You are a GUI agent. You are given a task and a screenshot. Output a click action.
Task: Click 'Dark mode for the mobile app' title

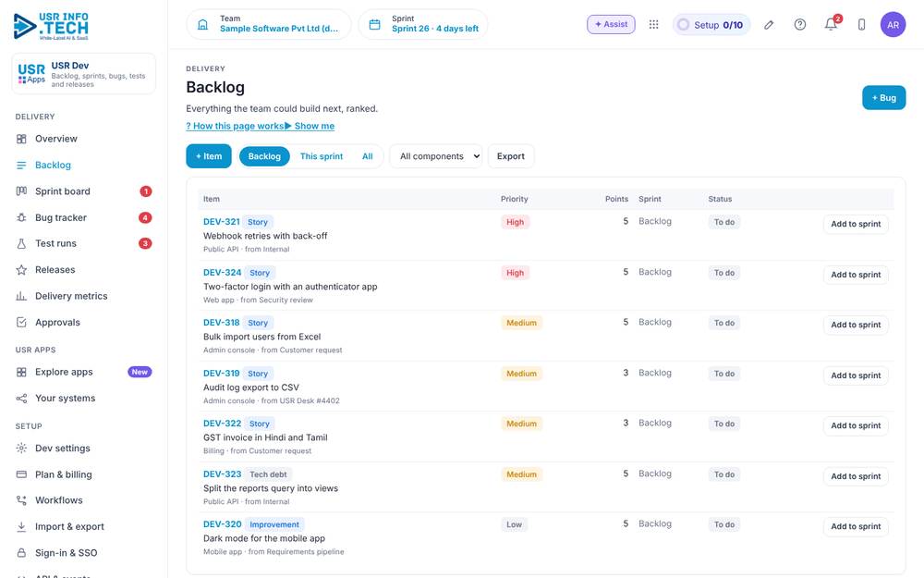click(x=264, y=538)
